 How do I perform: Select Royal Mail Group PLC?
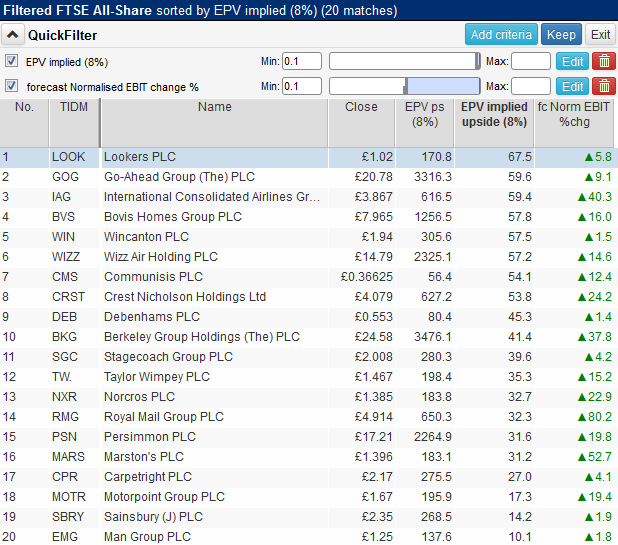307,417
